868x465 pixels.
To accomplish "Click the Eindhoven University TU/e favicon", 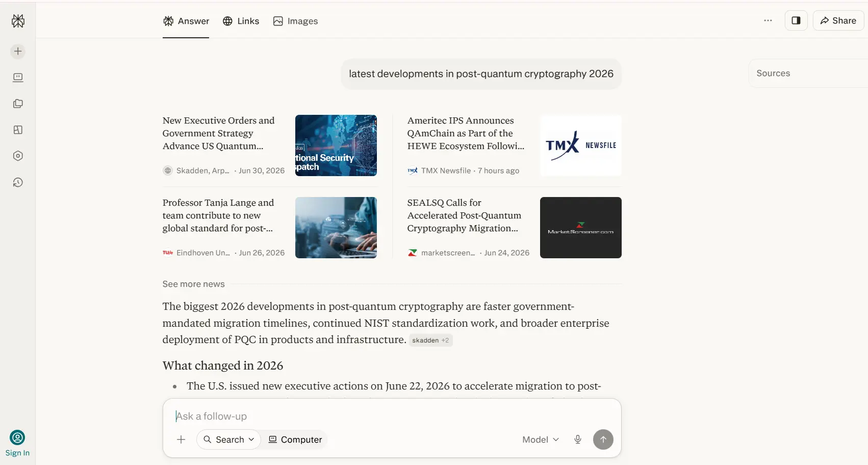I will [168, 253].
